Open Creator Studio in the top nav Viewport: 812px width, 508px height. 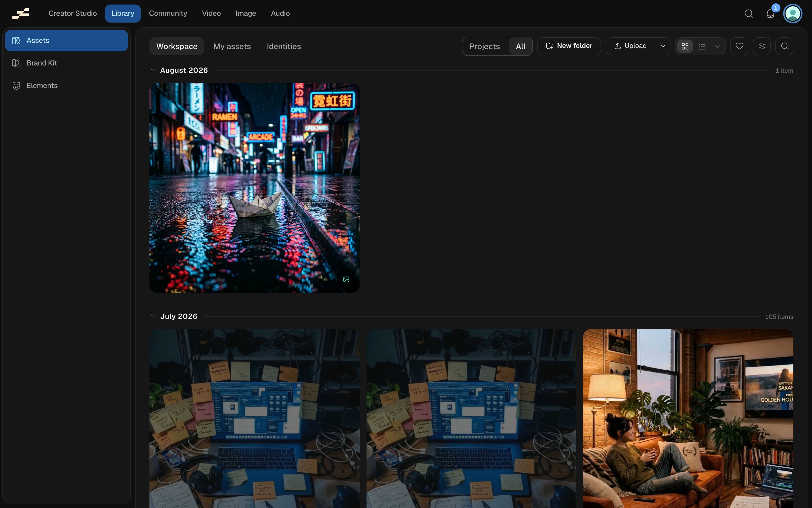(x=72, y=14)
